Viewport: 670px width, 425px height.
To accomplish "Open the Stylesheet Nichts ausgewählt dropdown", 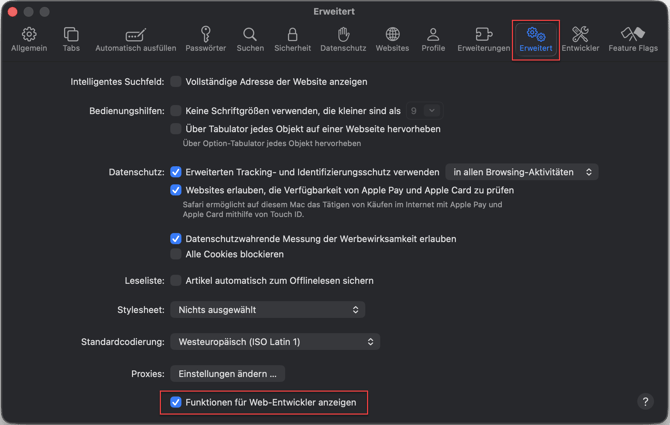I will point(267,310).
